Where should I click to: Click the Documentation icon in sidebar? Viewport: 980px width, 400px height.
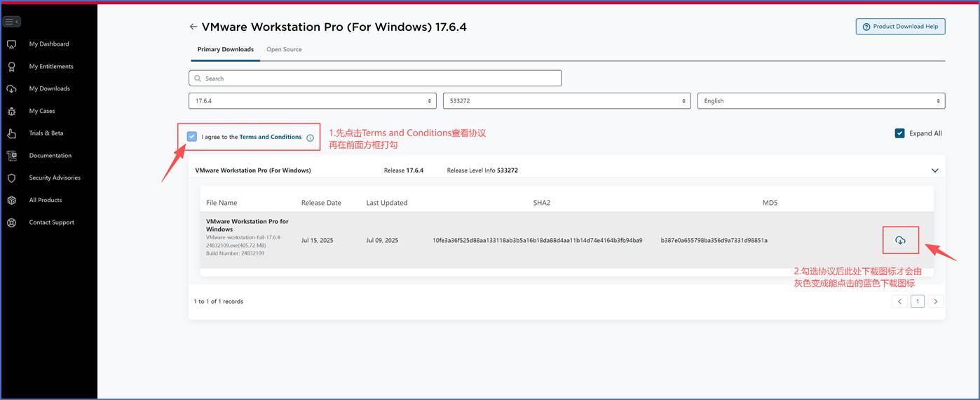tap(11, 156)
